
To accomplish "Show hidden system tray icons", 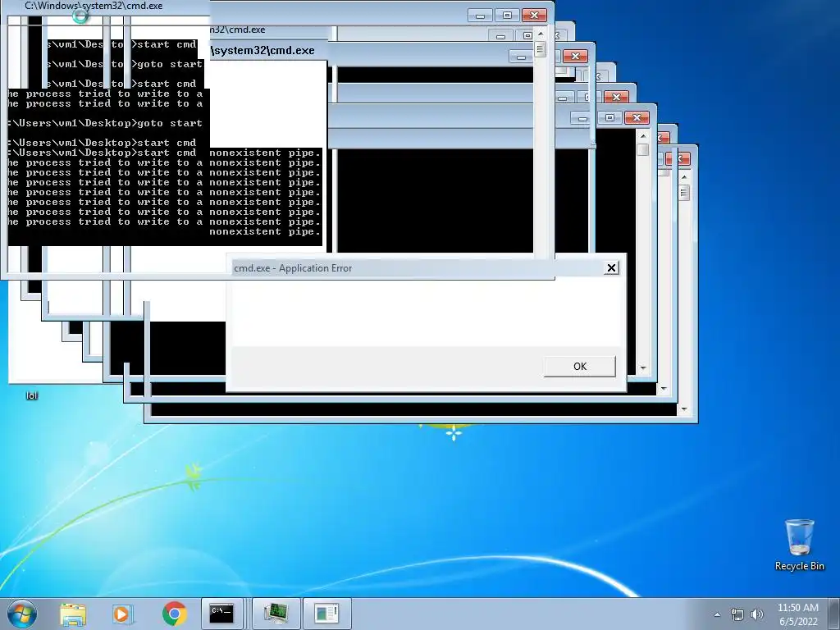I will pyautogui.click(x=717, y=614).
